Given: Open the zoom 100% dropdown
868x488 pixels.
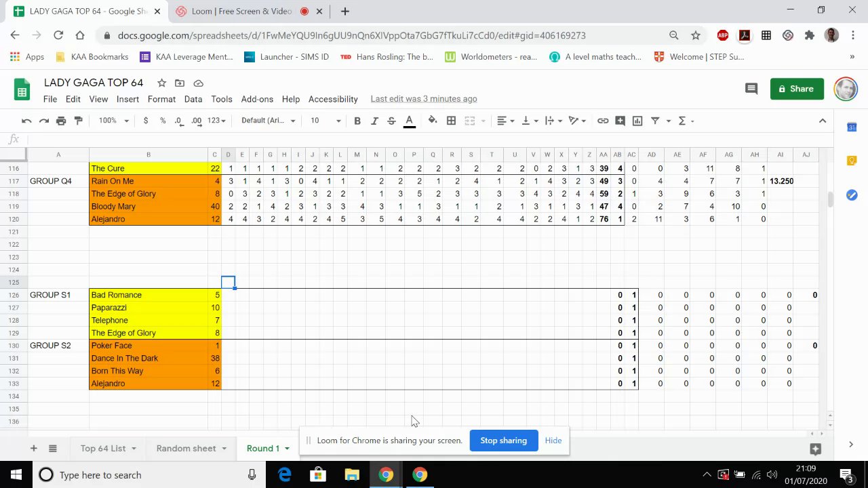Looking at the screenshot, I should click(x=113, y=121).
